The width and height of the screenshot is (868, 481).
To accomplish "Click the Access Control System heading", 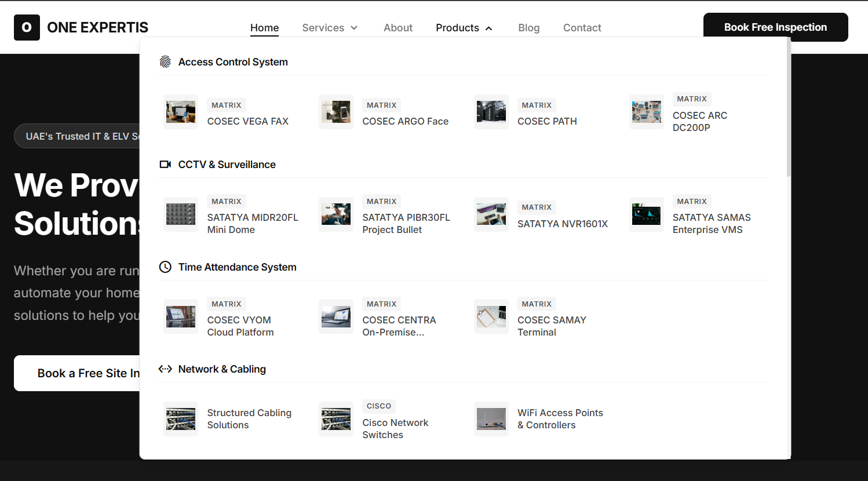I will pyautogui.click(x=233, y=62).
